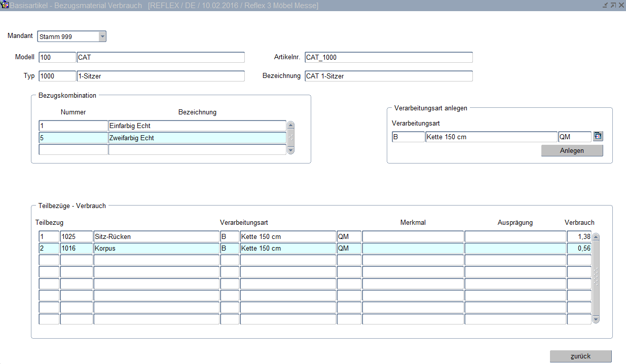Maximize the Basisartikel window
This screenshot has width=626, height=364.
(x=613, y=5)
